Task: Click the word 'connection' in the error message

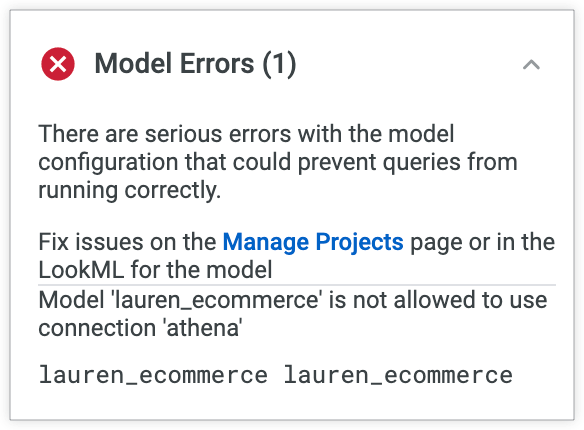Action: (97, 328)
